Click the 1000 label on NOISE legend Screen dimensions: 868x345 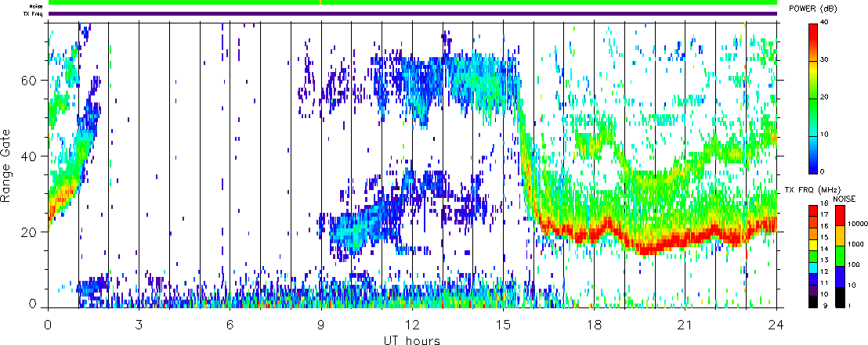click(855, 244)
